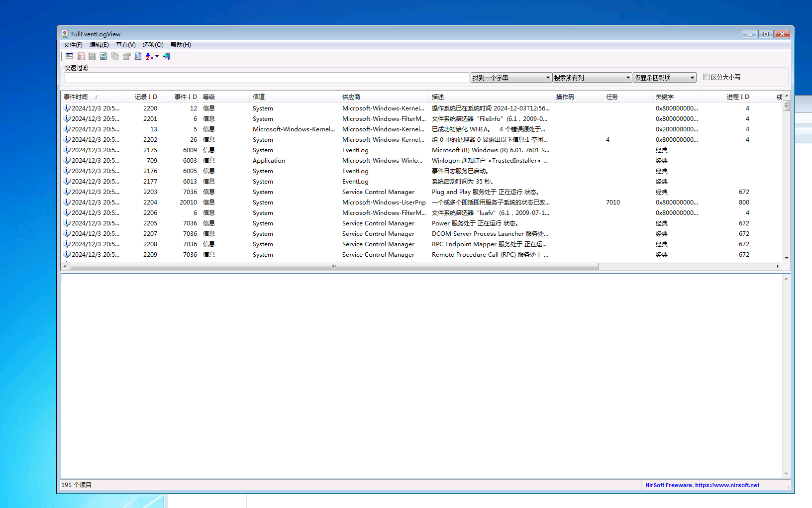Sort by the 描述 column header
This screenshot has width=812, height=508.
[x=491, y=97]
